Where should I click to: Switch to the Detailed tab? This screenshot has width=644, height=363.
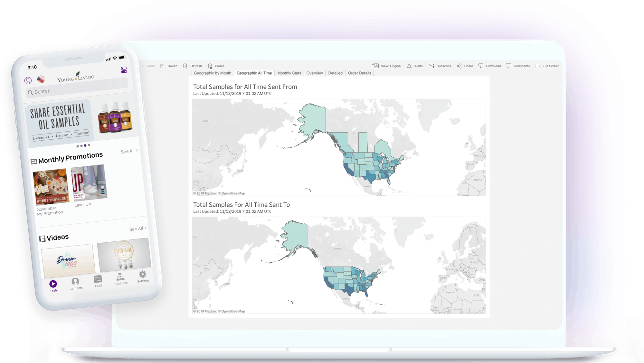[335, 73]
